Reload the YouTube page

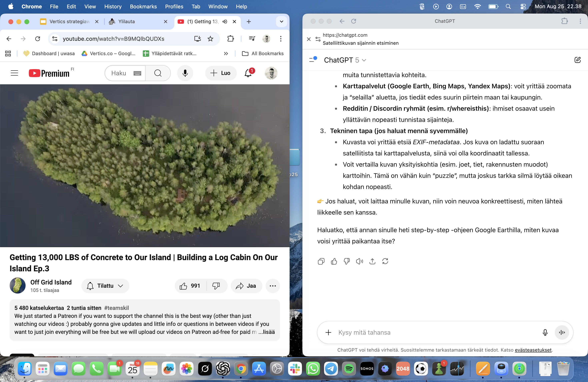point(38,39)
